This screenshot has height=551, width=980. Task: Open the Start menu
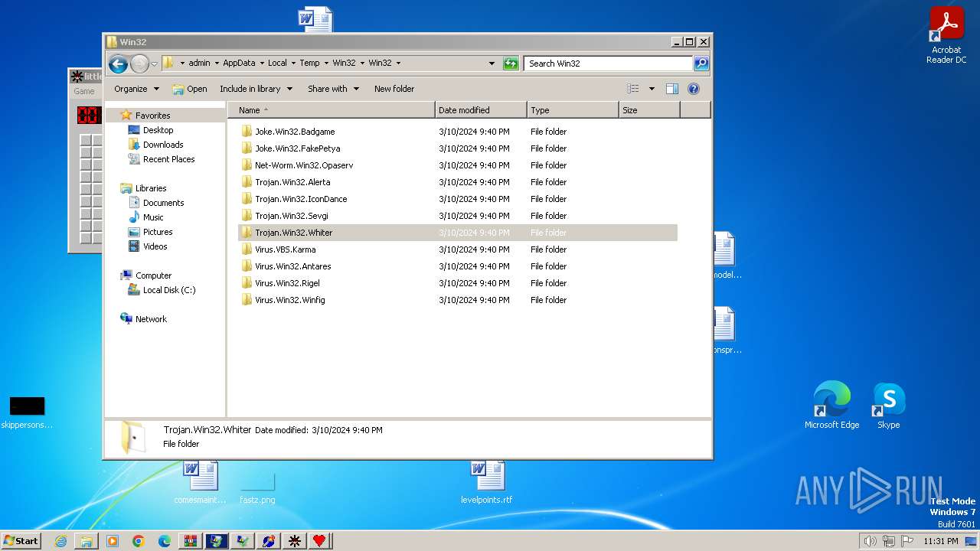pos(21,541)
